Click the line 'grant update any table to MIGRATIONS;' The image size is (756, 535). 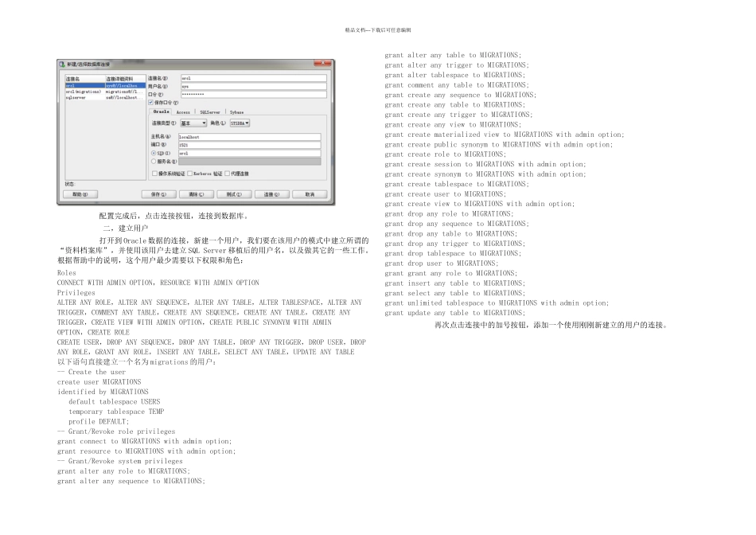455,313
